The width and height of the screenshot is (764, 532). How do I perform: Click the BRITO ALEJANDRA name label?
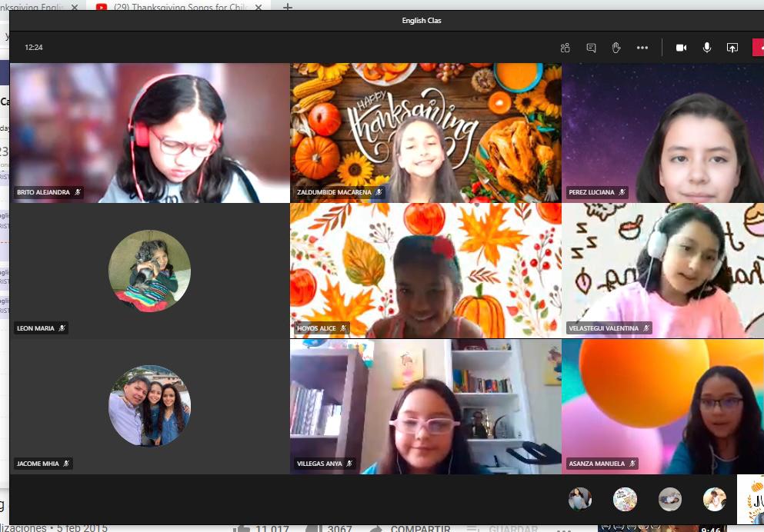pos(43,192)
